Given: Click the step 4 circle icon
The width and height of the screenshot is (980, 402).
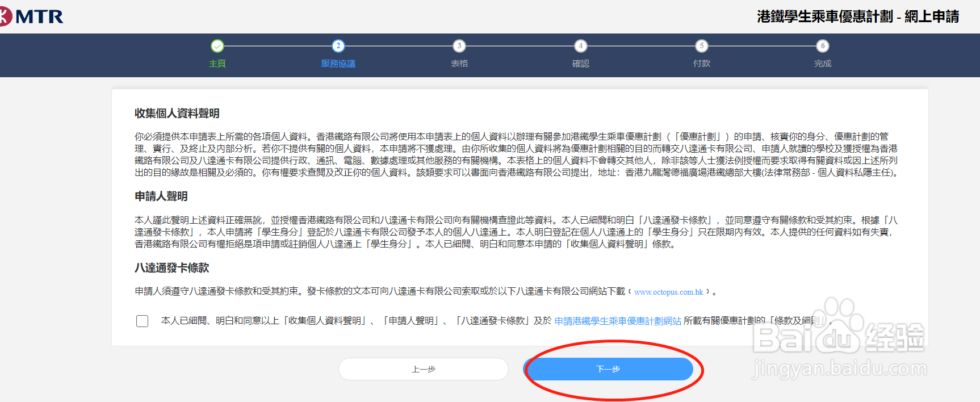Looking at the screenshot, I should (580, 46).
